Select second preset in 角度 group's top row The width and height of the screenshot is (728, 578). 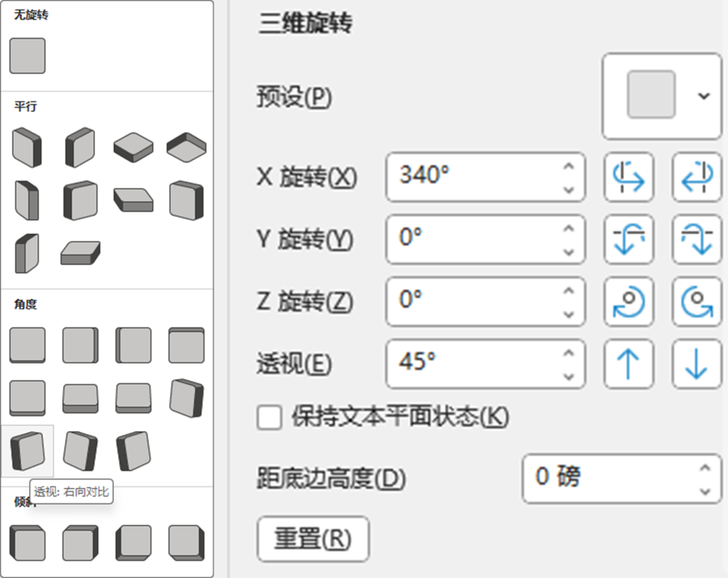80,345
